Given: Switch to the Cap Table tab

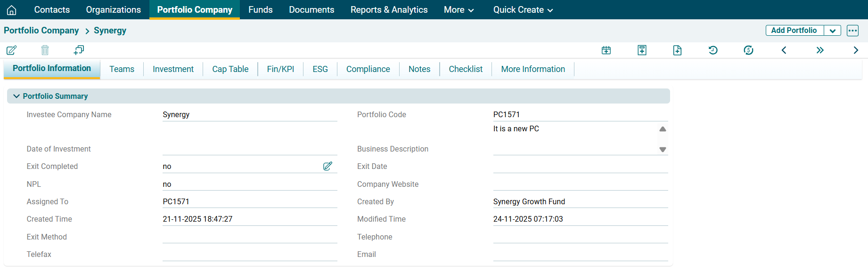Looking at the screenshot, I should (x=230, y=69).
